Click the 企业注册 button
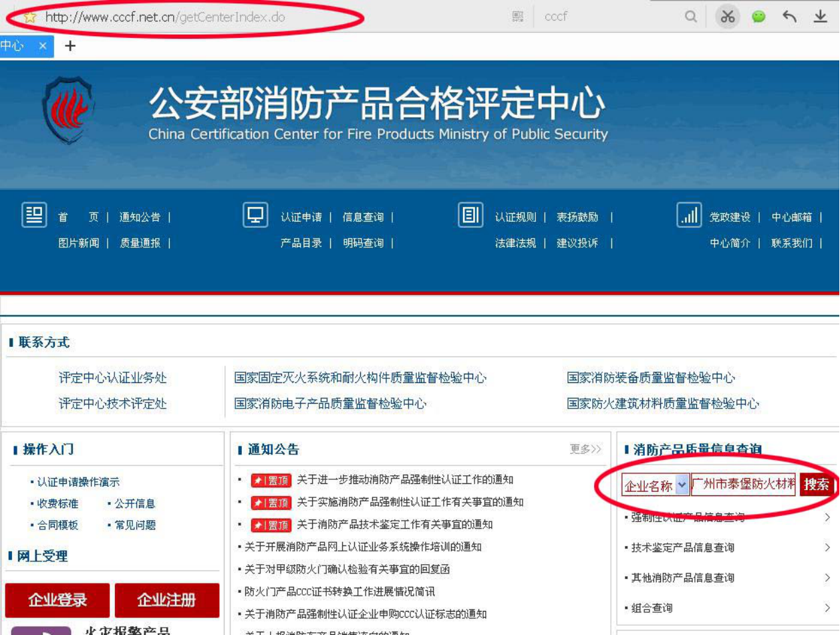The height and width of the screenshot is (635, 840). (x=167, y=600)
